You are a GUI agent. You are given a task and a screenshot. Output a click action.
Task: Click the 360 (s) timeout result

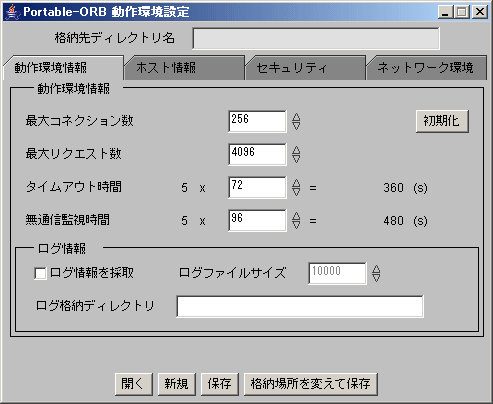pyautogui.click(x=405, y=188)
